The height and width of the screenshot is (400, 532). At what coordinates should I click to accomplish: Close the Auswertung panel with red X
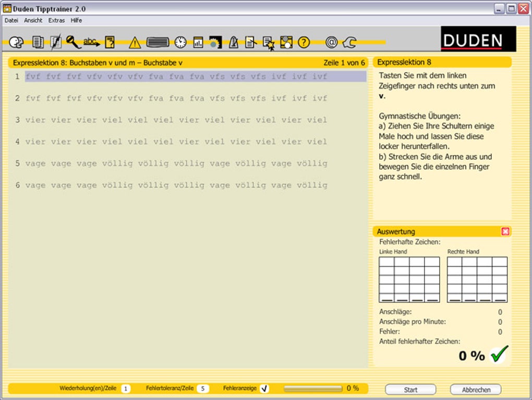tap(505, 231)
